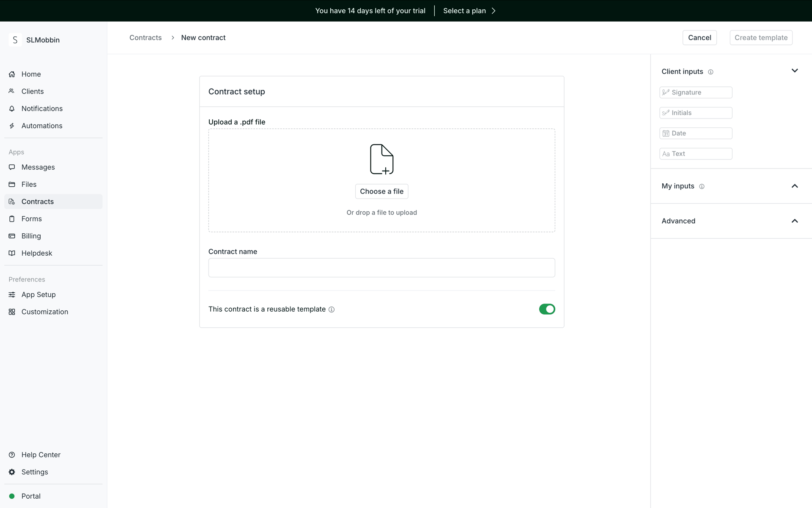Select the Date client input field
This screenshot has width=812, height=508.
(696, 133)
